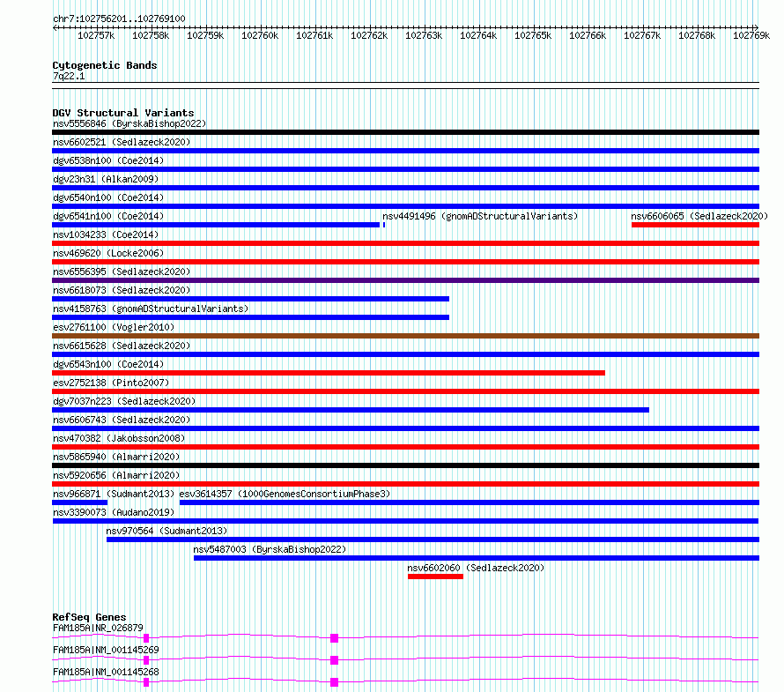Click the nsv5487003 (ByrskaBishop2022) label
Screen dimensions: 784x692
tap(270, 549)
